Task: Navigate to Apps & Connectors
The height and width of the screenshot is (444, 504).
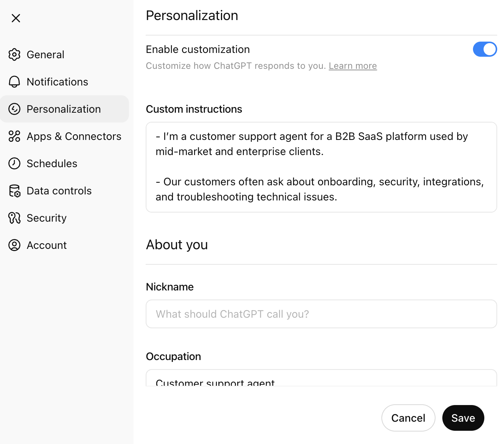Action: [74, 136]
